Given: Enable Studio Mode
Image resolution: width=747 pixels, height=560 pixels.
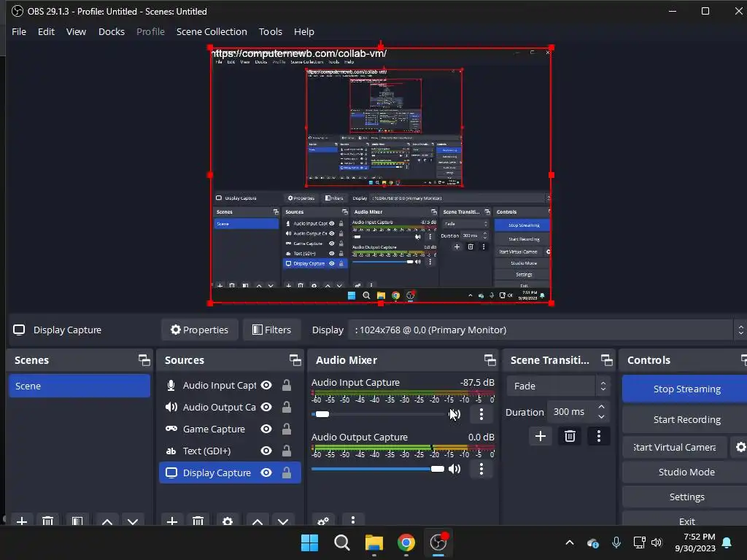Looking at the screenshot, I should click(x=686, y=472).
